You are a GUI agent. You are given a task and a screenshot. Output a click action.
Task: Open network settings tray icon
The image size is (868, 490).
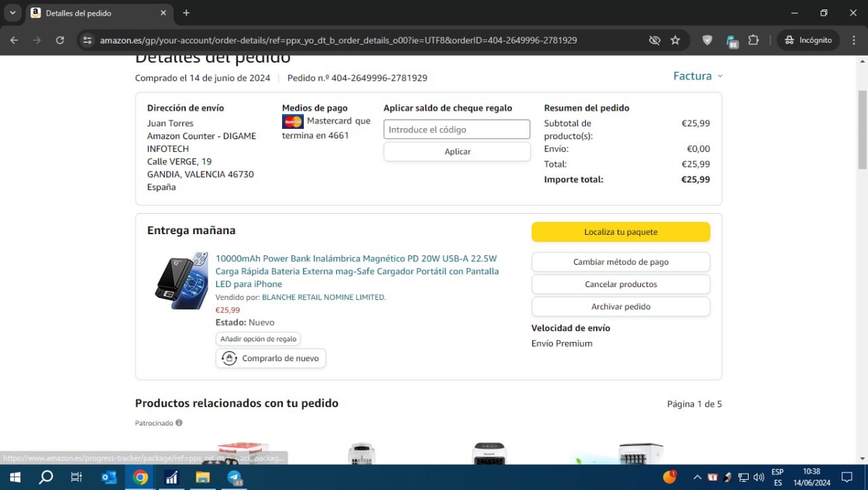[743, 477]
